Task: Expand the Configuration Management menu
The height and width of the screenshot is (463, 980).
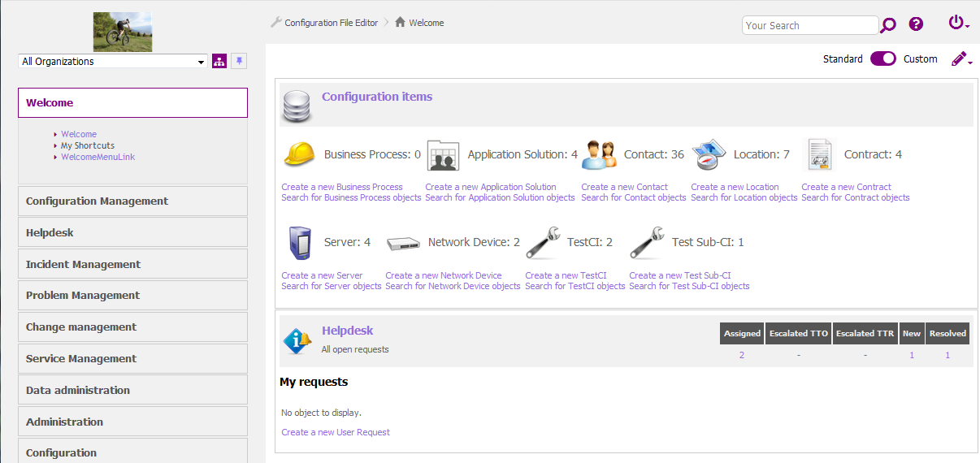Action: click(x=132, y=201)
